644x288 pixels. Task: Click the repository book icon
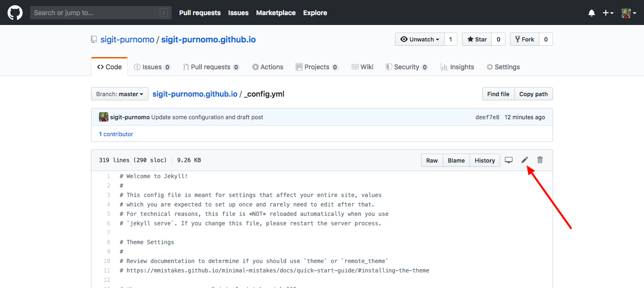pos(94,40)
